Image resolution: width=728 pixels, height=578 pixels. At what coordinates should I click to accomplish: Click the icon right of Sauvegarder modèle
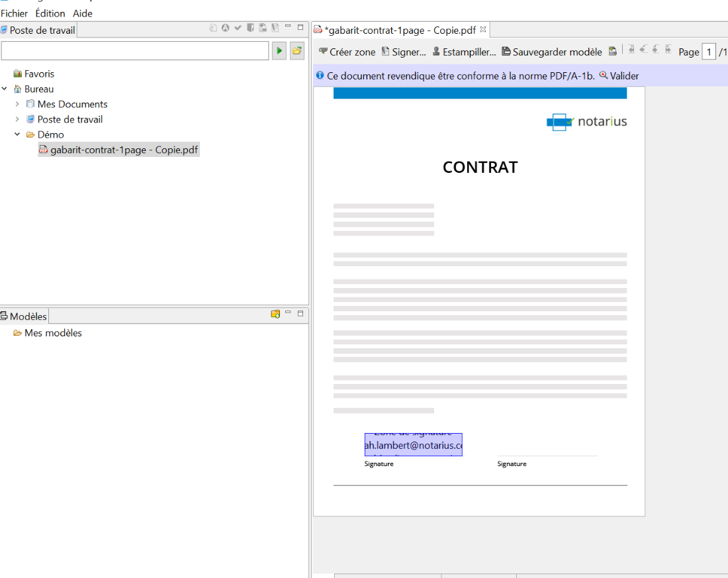tap(613, 52)
